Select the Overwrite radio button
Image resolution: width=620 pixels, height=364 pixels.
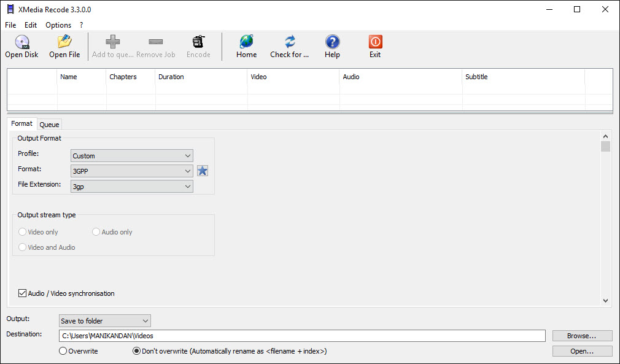click(x=63, y=351)
